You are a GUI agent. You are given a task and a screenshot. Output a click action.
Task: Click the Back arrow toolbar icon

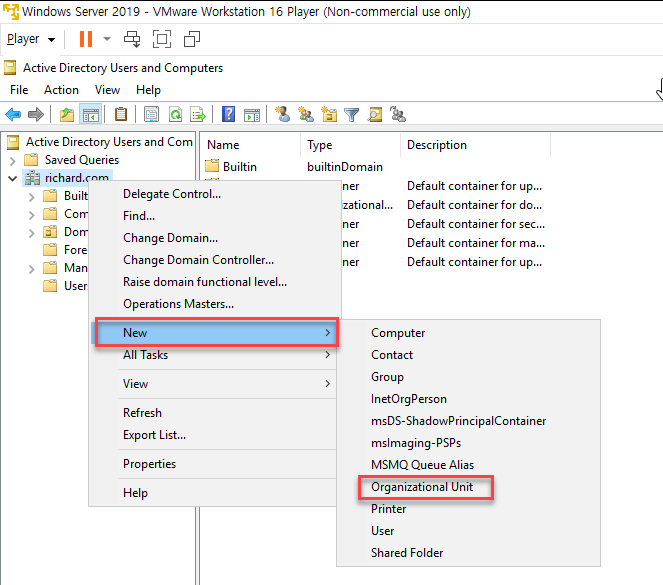(x=13, y=114)
